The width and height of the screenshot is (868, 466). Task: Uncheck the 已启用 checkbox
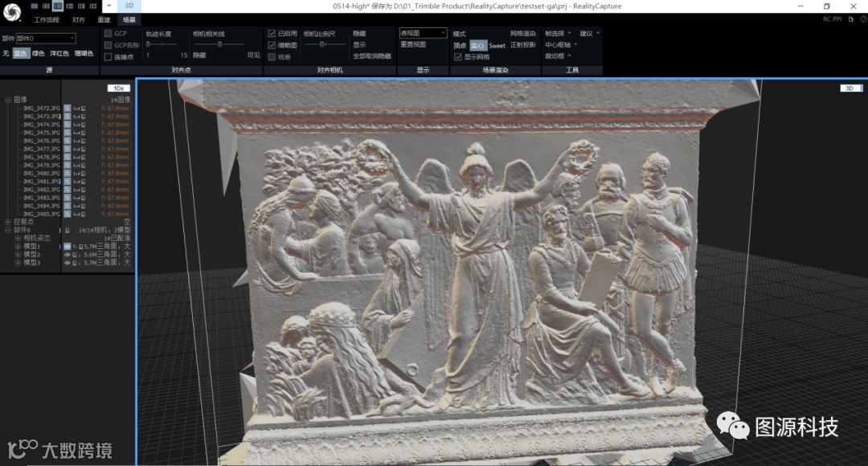coord(272,33)
